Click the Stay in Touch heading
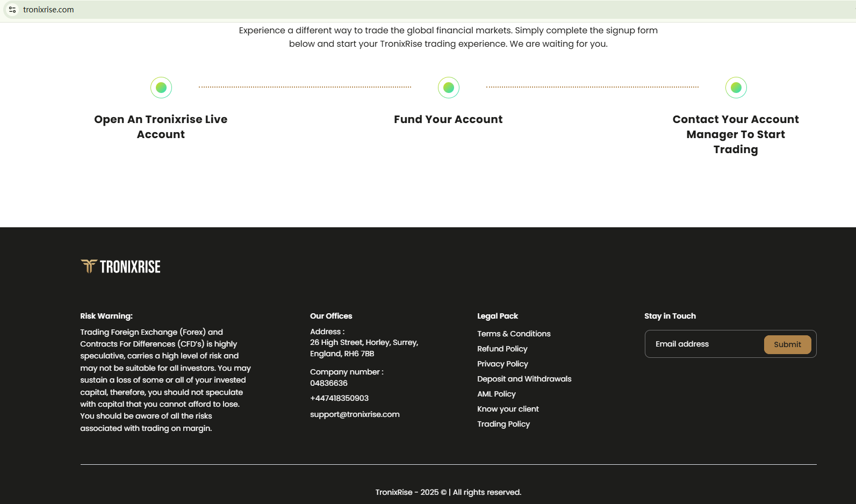Screen dimensions: 856x504 (670, 316)
